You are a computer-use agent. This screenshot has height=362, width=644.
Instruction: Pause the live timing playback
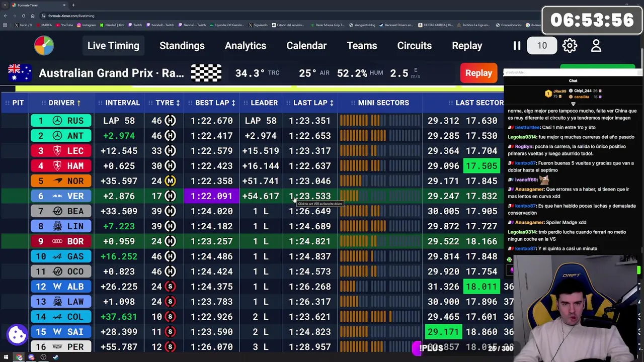coord(517,46)
